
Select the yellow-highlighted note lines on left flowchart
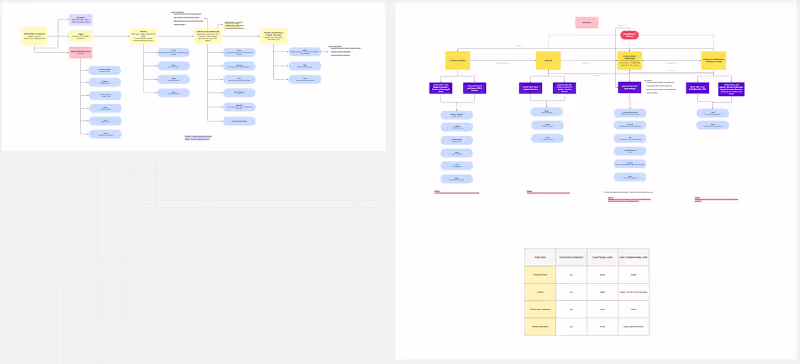pos(234,26)
